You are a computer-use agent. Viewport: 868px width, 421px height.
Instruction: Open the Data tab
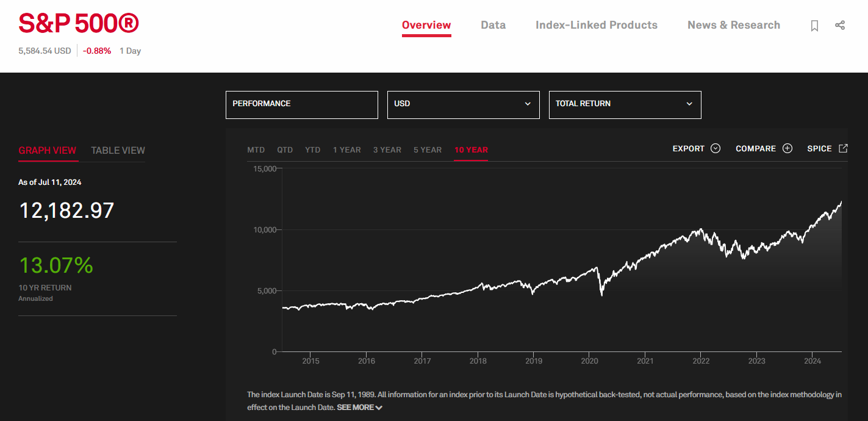coord(493,25)
